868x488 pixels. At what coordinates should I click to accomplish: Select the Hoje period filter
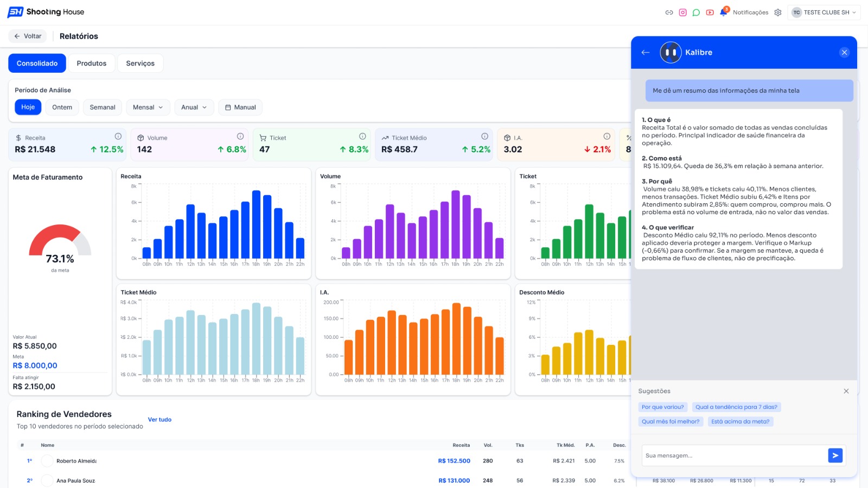click(28, 107)
